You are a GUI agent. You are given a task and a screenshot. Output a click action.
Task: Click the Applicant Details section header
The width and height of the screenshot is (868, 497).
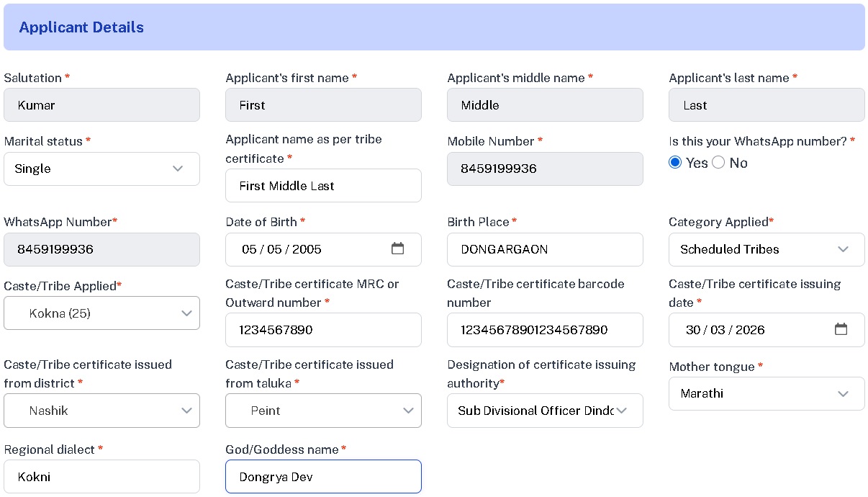81,27
